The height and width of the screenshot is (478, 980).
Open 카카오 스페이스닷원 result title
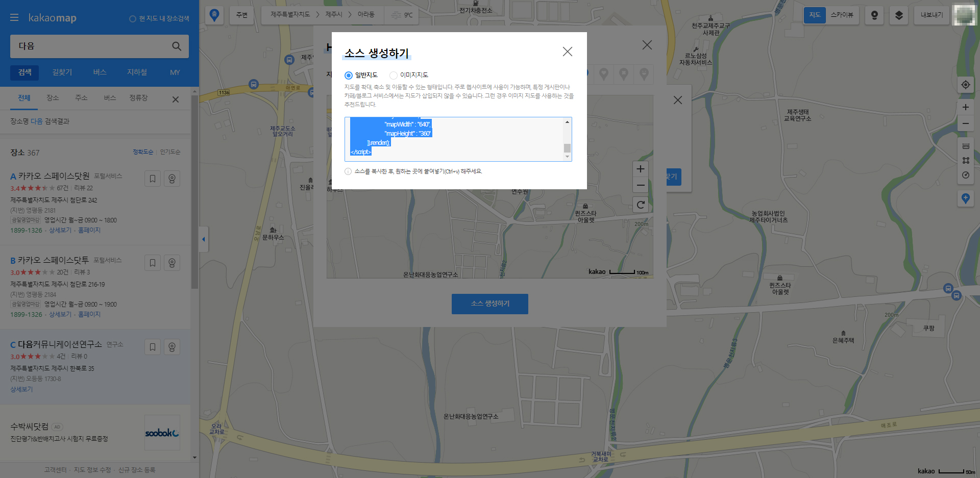[54, 176]
